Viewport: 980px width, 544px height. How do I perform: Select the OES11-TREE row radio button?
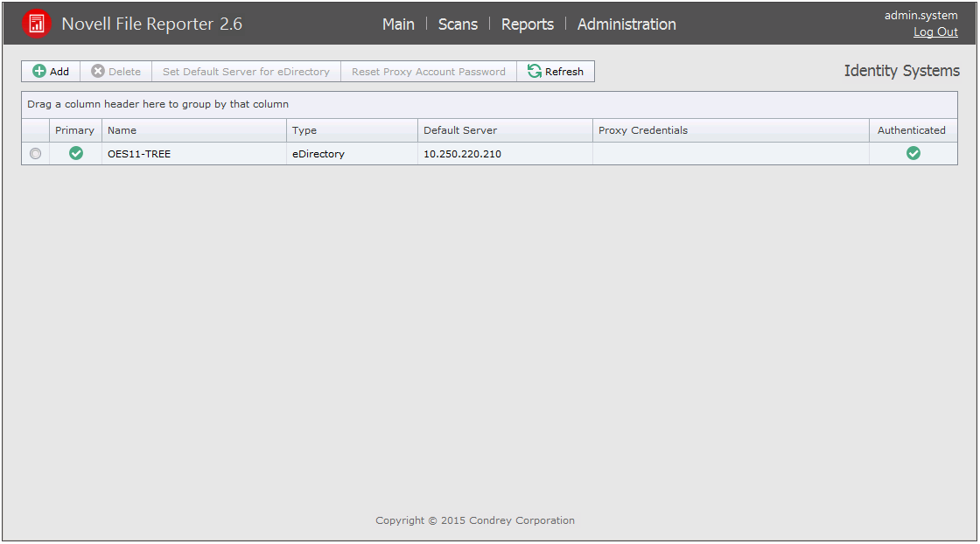pos(35,154)
